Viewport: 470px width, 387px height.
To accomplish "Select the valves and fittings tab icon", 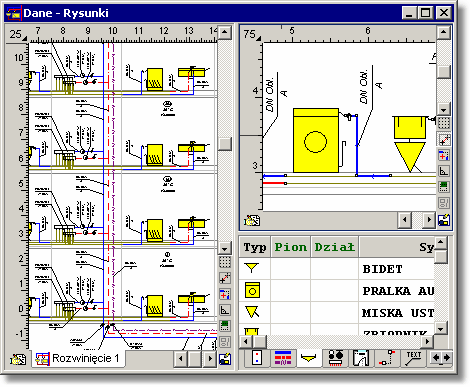I will pos(335,358).
